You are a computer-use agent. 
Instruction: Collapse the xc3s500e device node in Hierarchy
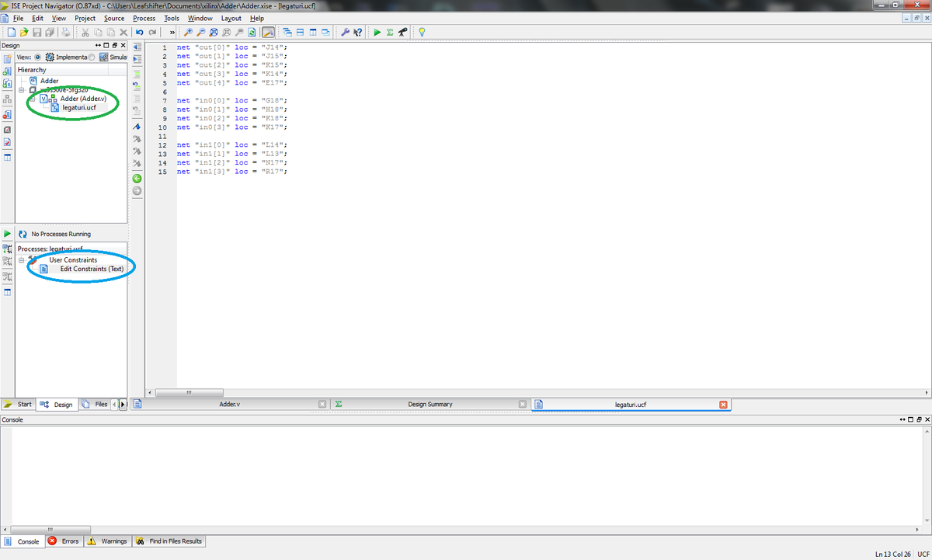click(x=22, y=89)
